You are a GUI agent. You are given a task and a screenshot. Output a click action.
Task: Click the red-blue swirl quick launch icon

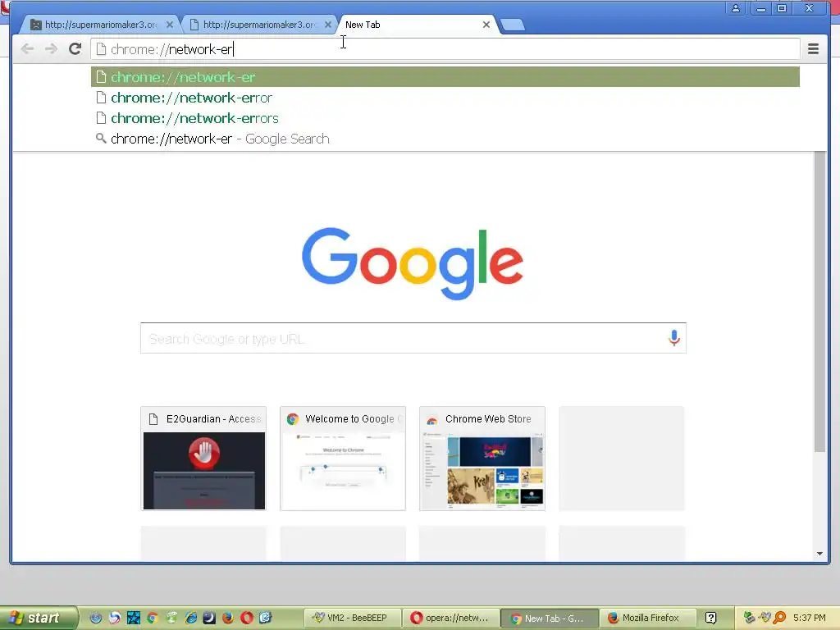[114, 618]
